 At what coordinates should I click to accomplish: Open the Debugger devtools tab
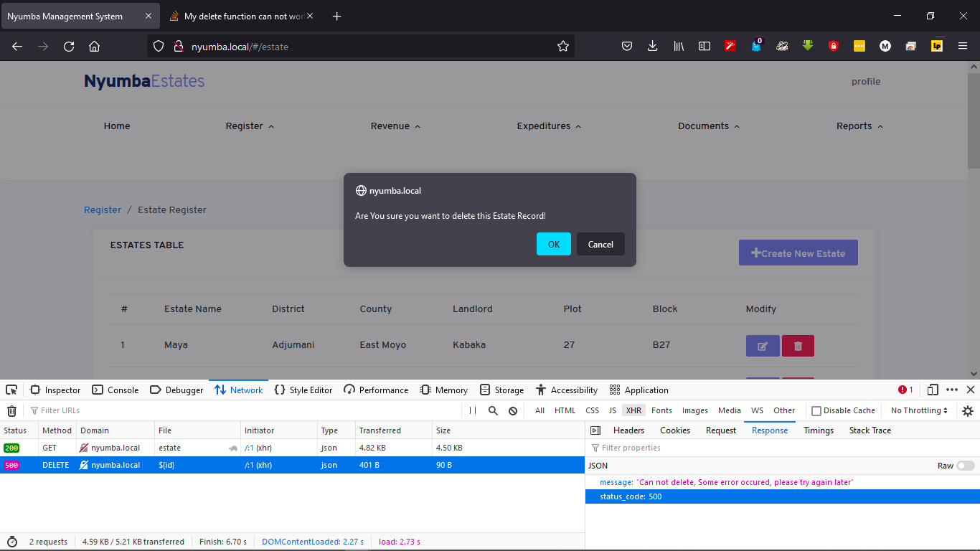[x=176, y=390]
